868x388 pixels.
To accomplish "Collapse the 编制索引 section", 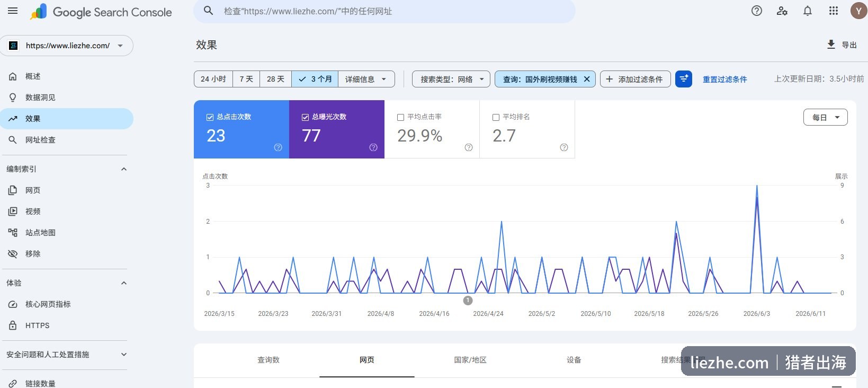I will 124,169.
